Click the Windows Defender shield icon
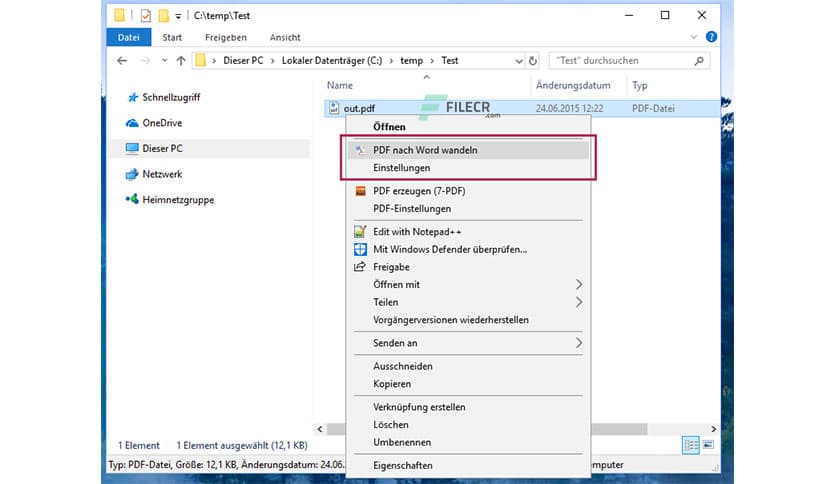The image size is (836, 484). coord(360,249)
